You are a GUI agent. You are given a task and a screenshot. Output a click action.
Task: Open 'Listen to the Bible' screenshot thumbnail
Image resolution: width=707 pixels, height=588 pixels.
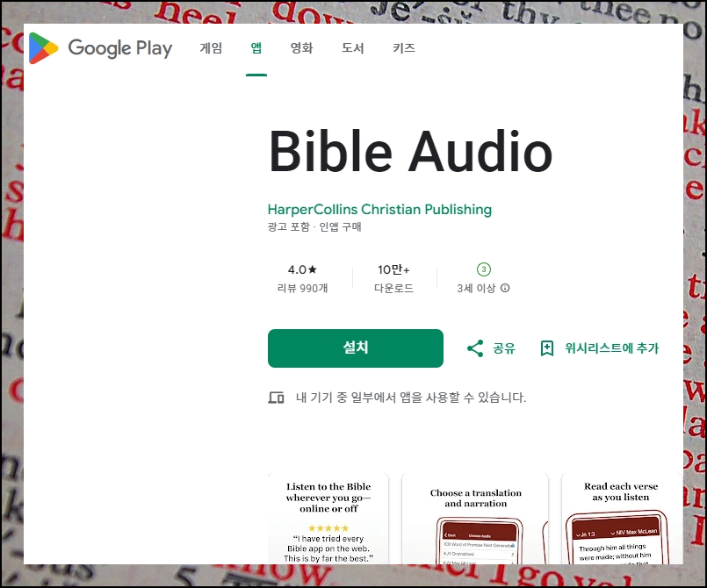pos(328,519)
